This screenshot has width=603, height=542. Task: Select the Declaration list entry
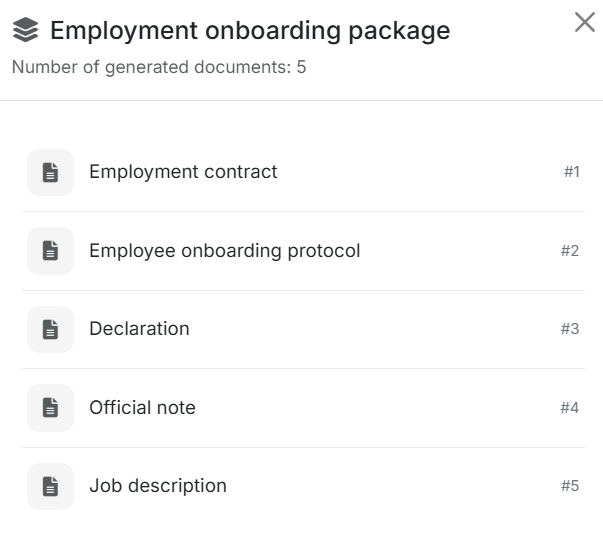click(x=139, y=329)
